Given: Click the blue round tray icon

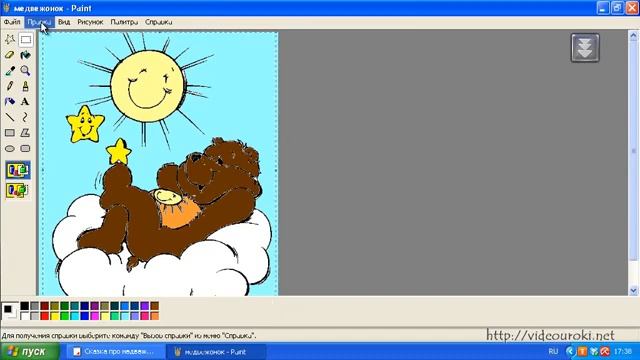Looking at the screenshot, I should 570,351.
